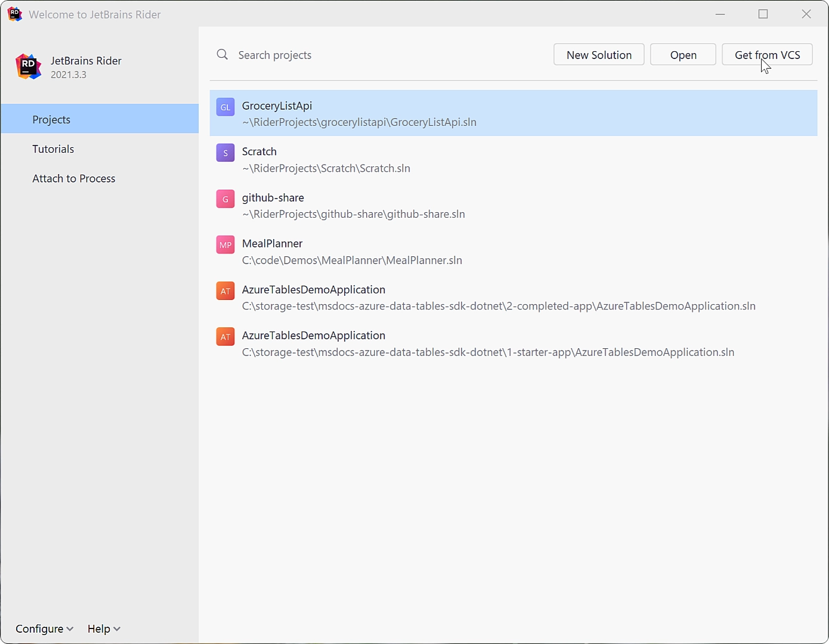Click the 2021.3.3 version label
This screenshot has width=829, height=644.
69,75
